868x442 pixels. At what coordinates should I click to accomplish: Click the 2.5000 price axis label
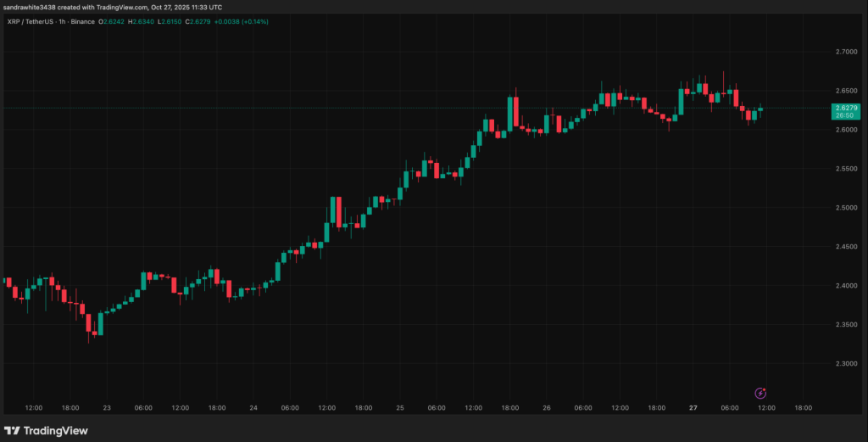(846, 208)
